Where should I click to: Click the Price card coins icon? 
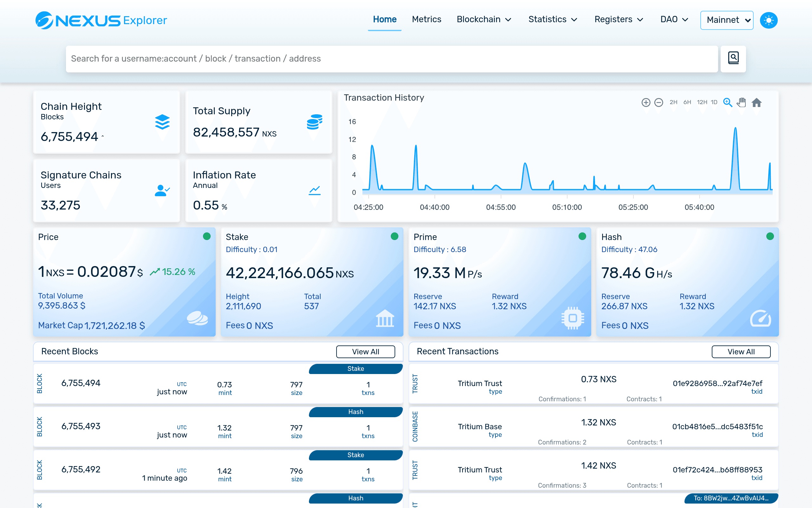click(x=197, y=318)
